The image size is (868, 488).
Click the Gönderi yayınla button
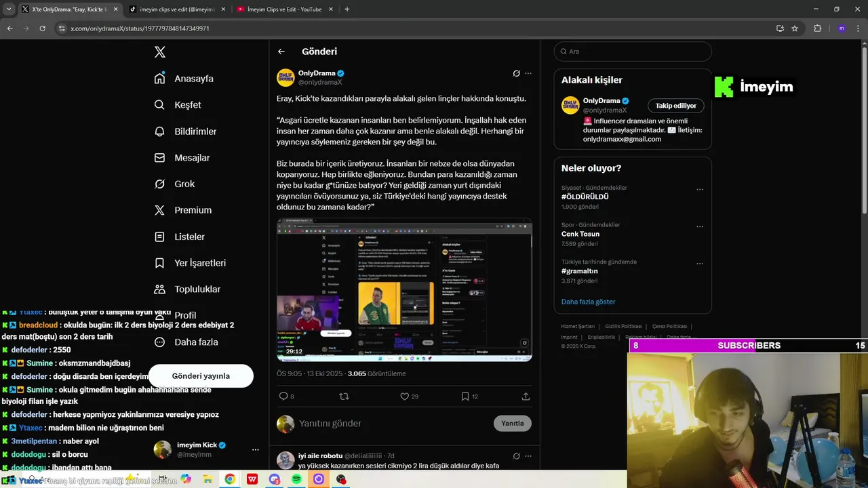(201, 376)
